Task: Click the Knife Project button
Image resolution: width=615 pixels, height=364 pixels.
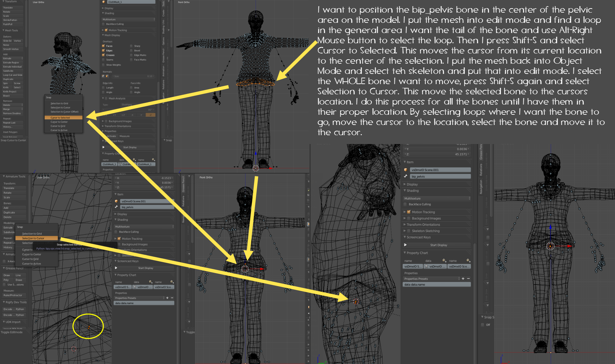Action: click(13, 92)
